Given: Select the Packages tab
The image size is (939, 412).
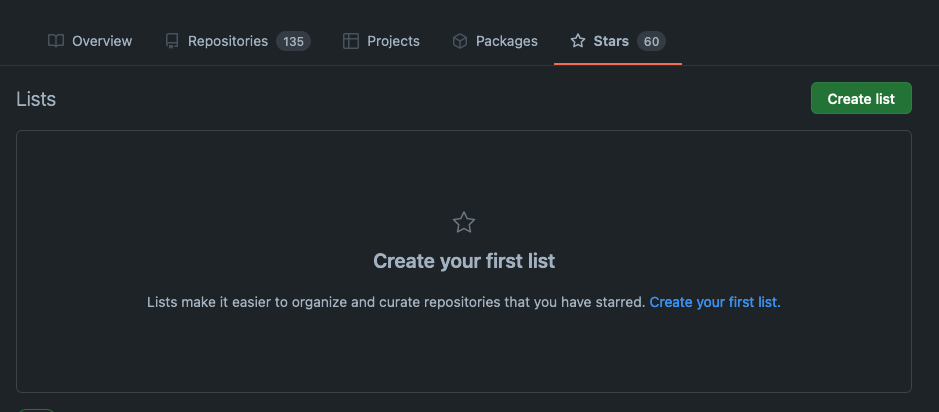Looking at the screenshot, I should (506, 41).
